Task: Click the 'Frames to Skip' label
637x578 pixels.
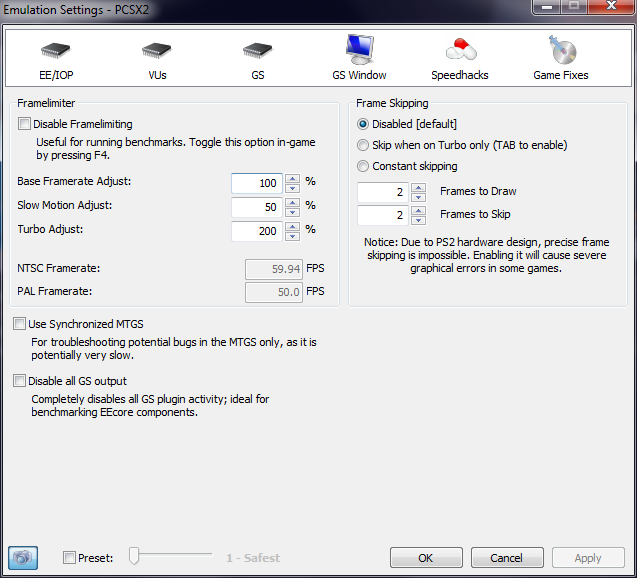Action: click(x=475, y=214)
